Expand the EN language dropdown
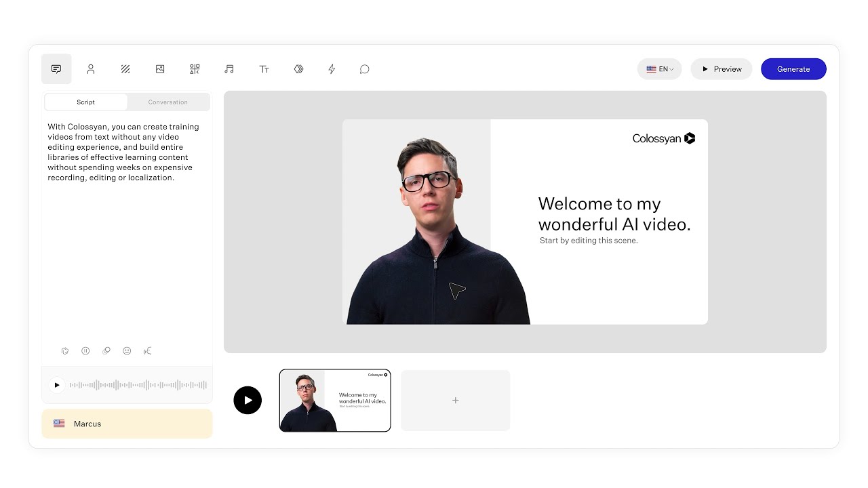This screenshot has height=488, width=868. (660, 69)
